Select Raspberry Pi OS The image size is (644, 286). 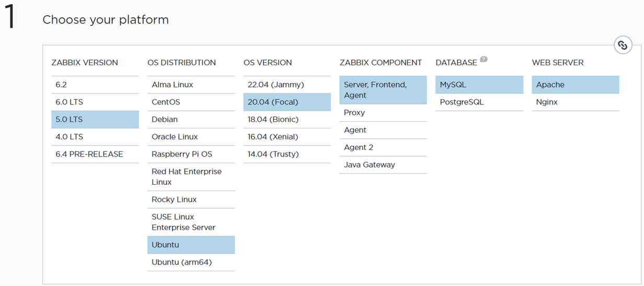point(191,154)
